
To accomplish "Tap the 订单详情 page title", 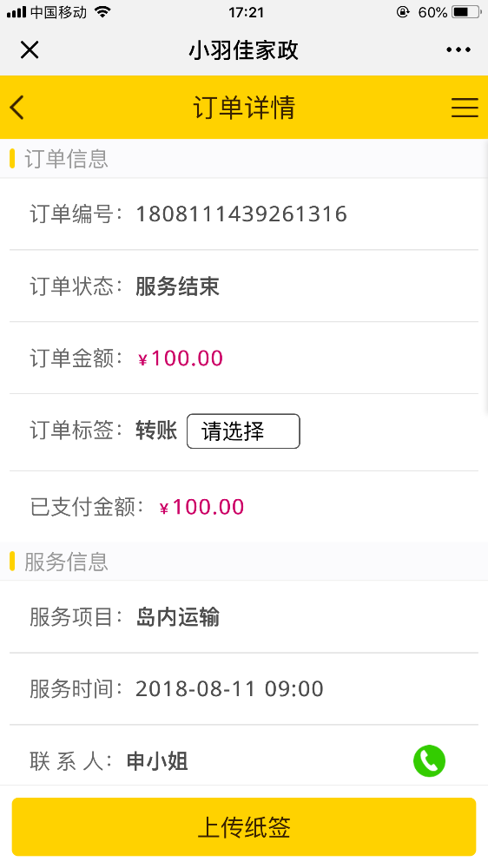I will click(x=244, y=108).
